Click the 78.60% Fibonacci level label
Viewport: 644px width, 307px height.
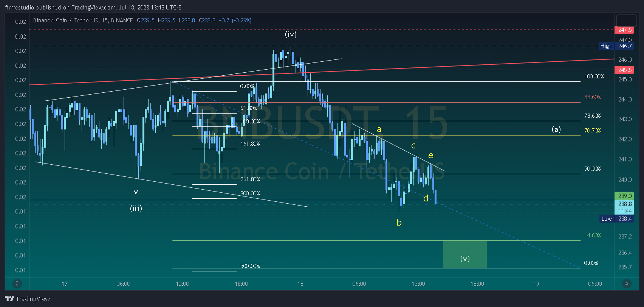point(592,116)
